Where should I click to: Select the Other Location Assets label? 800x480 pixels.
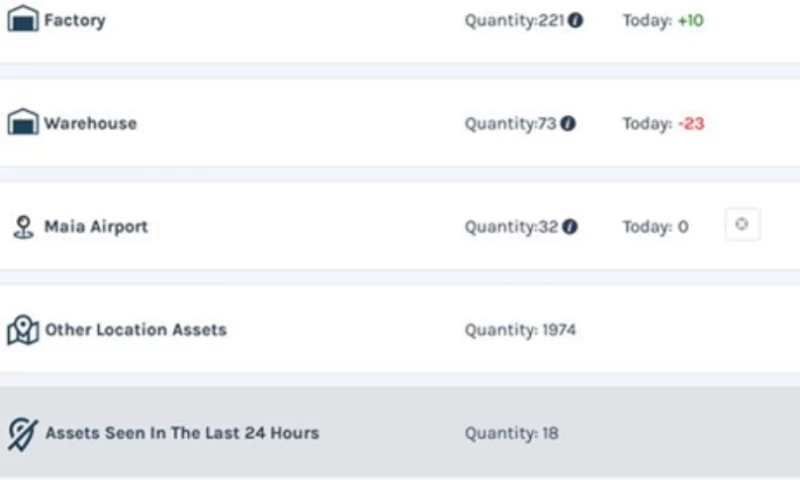coord(136,330)
